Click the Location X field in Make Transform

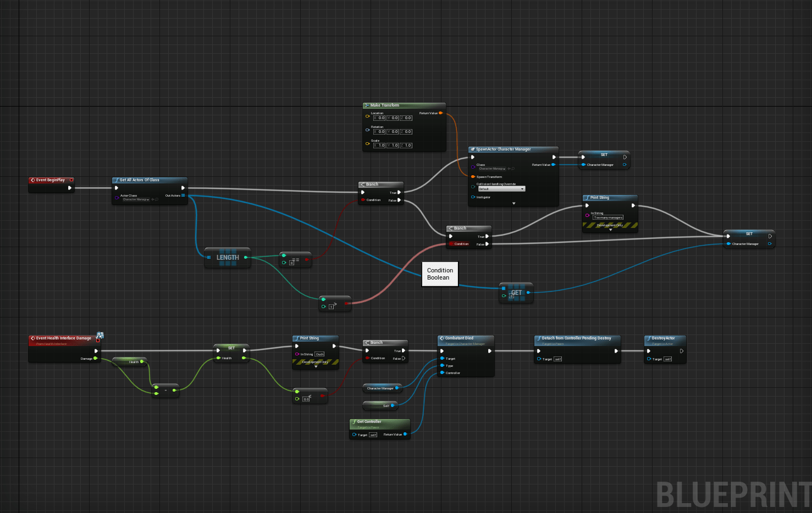pyautogui.click(x=379, y=118)
